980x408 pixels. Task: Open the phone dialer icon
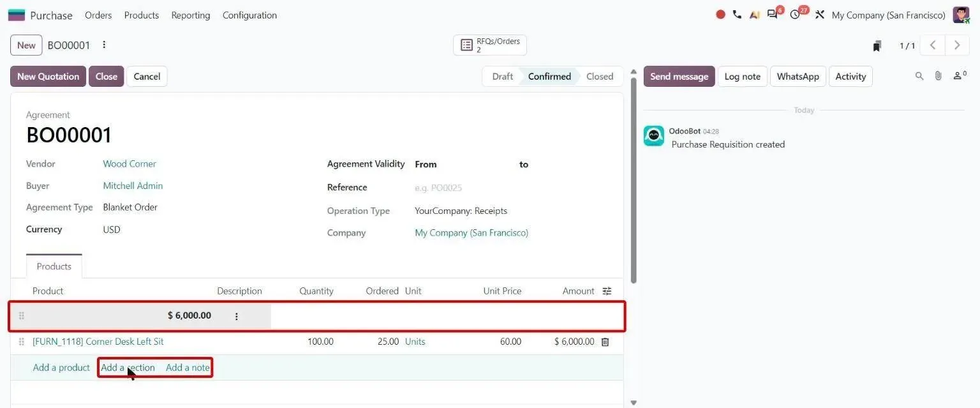pyautogui.click(x=737, y=15)
